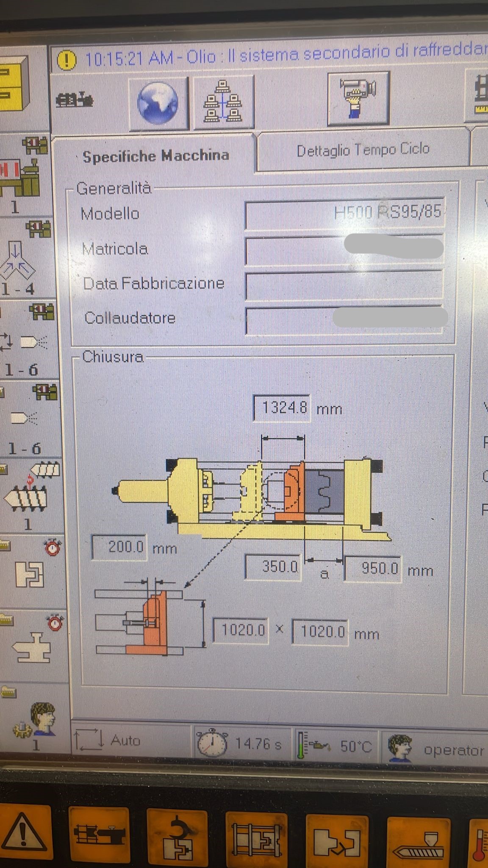488x868 pixels.
Task: Click the blue globe icon
Action: pos(158,103)
